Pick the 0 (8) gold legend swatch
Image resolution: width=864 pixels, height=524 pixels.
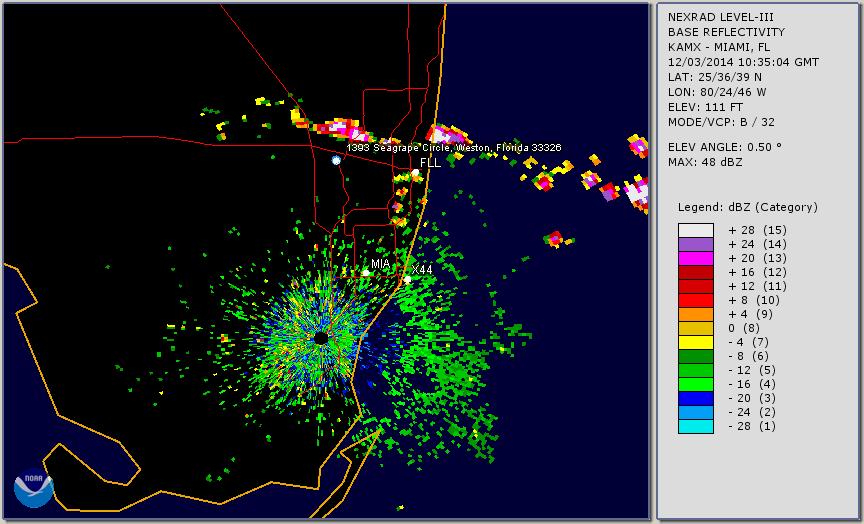click(x=696, y=328)
